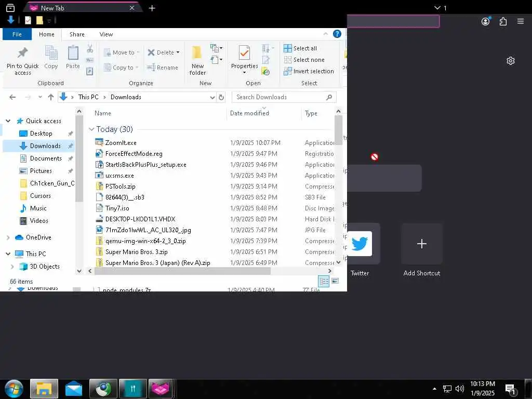The image size is (532, 399).
Task: Sort by the Name column header
Action: [x=102, y=113]
